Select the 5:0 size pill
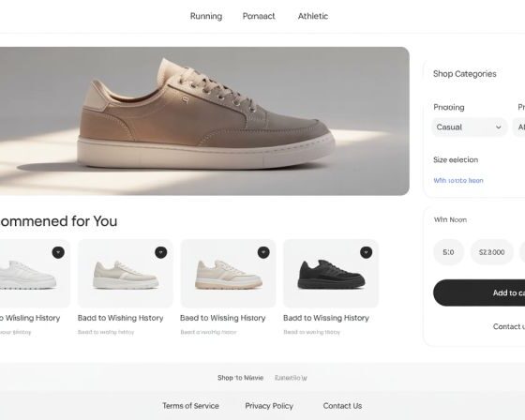The height and width of the screenshot is (420, 525). pyautogui.click(x=449, y=252)
